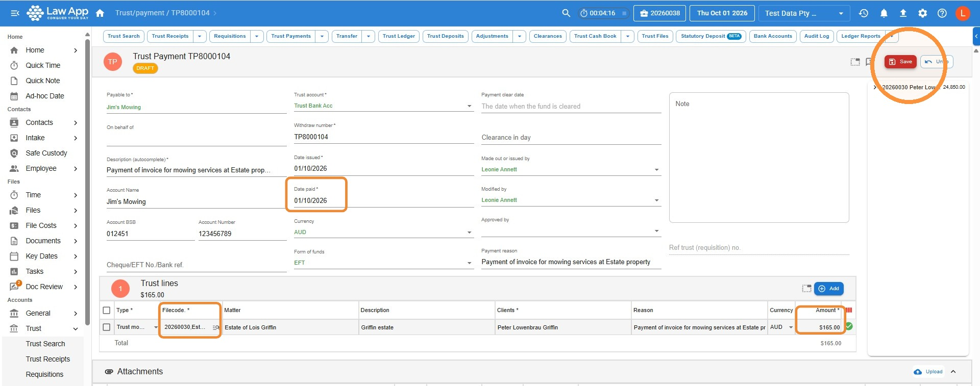
Task: Click the green check mark on trust line
Action: point(849,326)
